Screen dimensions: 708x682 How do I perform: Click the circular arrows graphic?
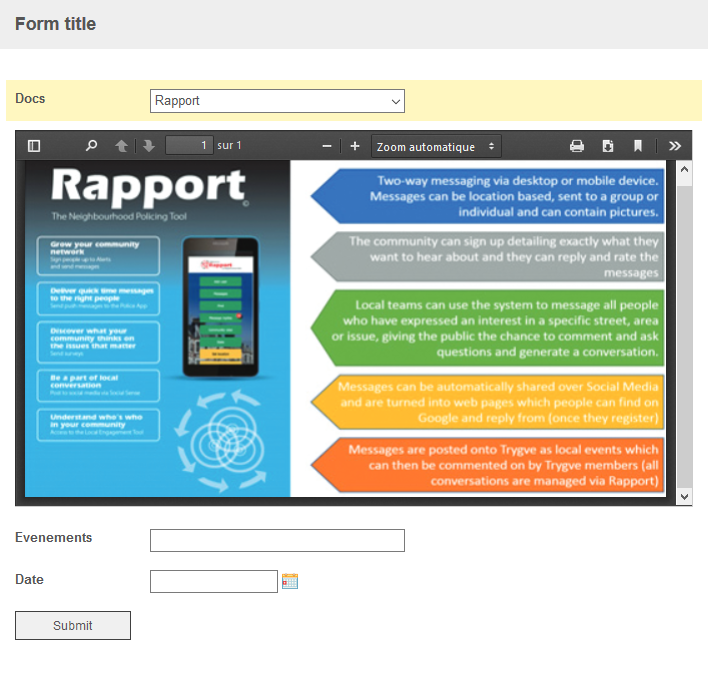(x=221, y=442)
